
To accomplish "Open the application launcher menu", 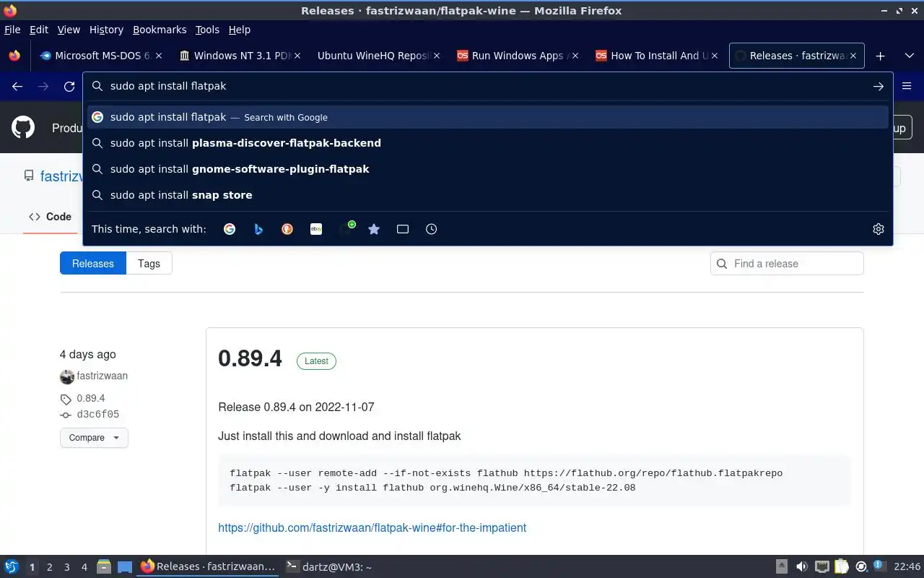I will click(12, 567).
